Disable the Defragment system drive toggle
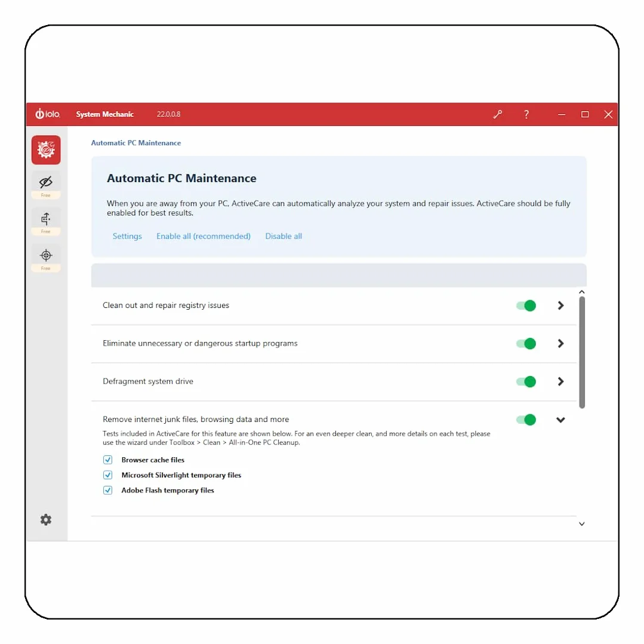The height and width of the screenshot is (644, 644). pos(526,381)
